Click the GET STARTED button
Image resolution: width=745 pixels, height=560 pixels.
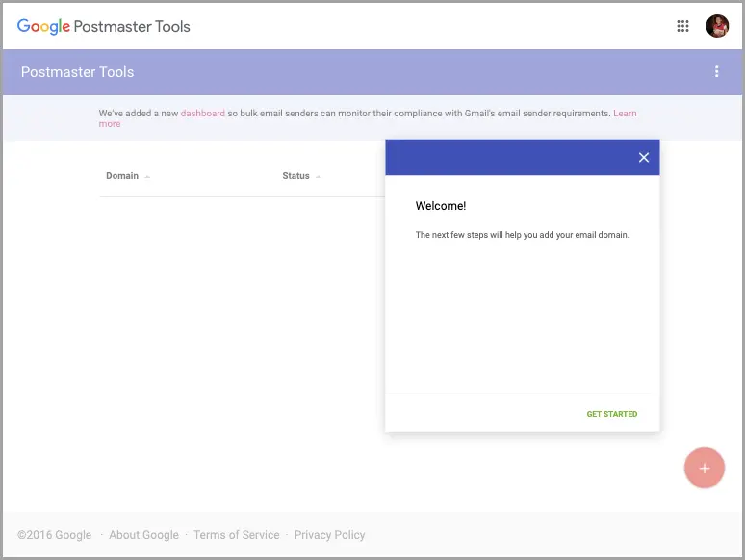coord(612,414)
